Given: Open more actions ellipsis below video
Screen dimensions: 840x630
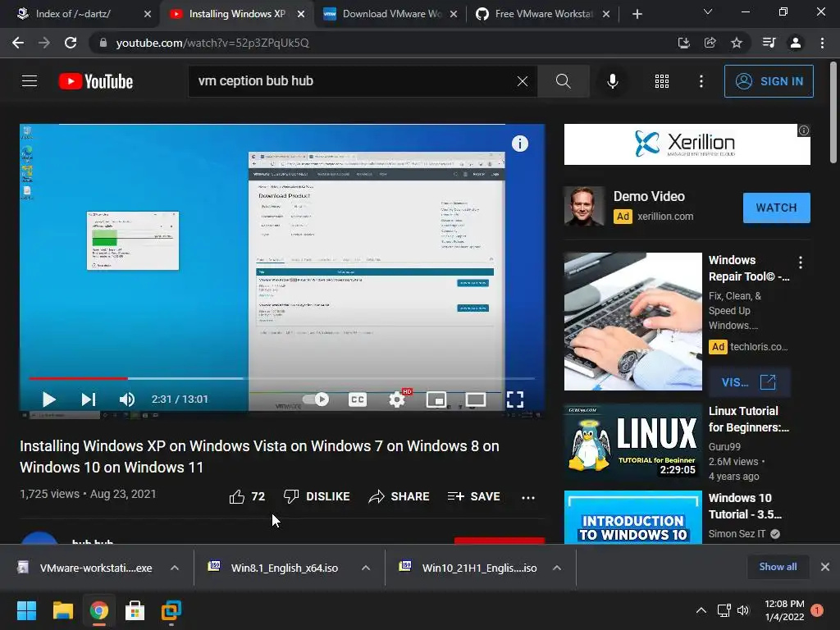Looking at the screenshot, I should (528, 497).
